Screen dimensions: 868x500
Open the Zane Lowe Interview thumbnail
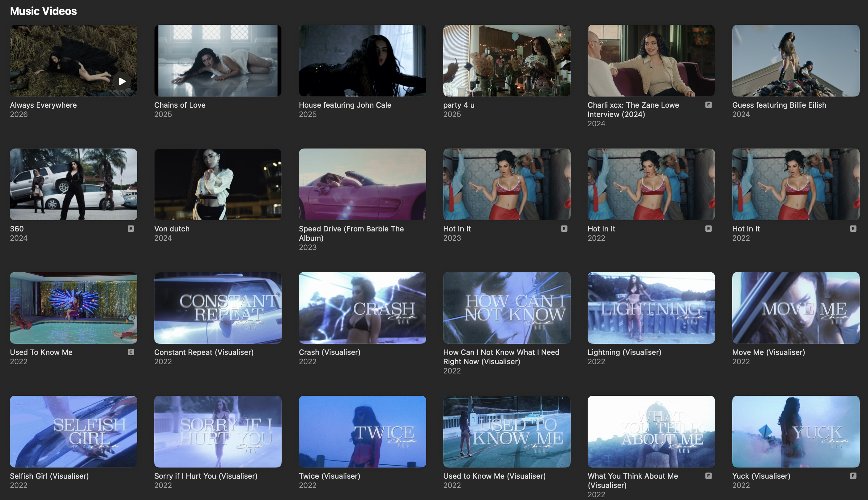(651, 60)
